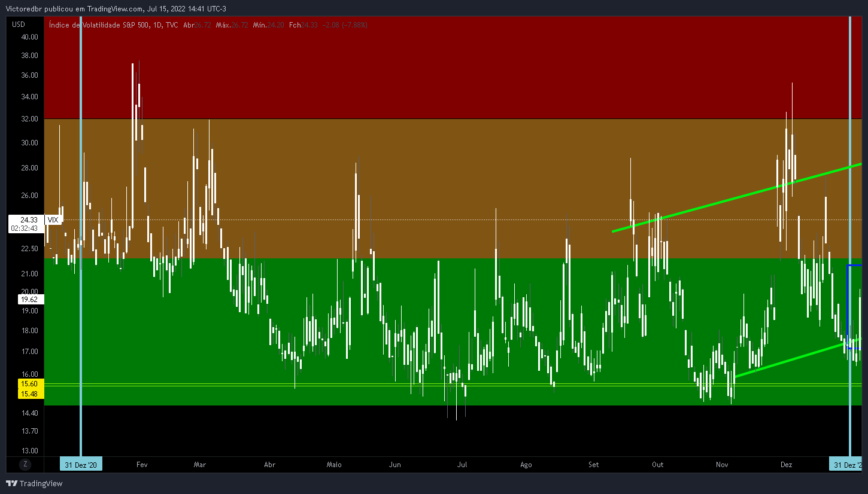The image size is (868, 494).
Task: Click the Nov month label on the time axis
Action: (x=722, y=465)
